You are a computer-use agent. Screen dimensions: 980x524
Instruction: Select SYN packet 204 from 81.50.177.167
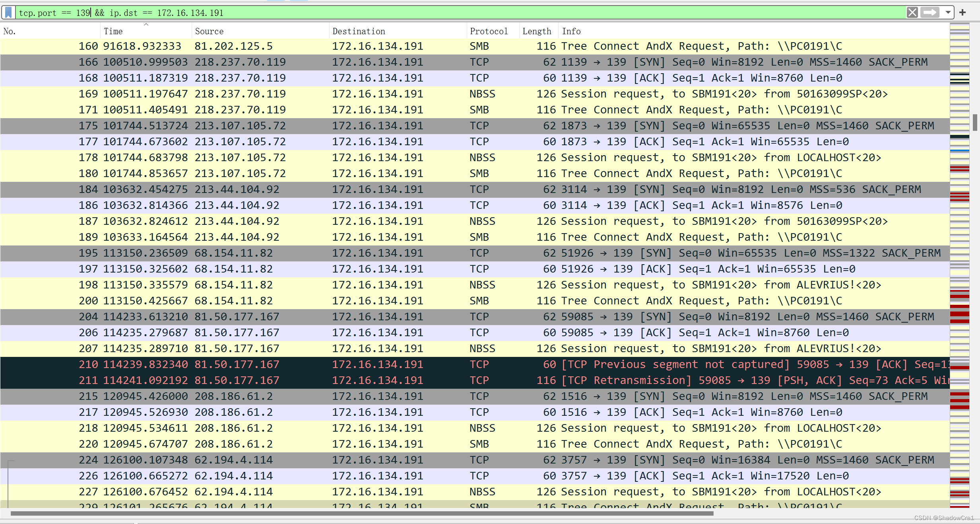[x=475, y=317]
